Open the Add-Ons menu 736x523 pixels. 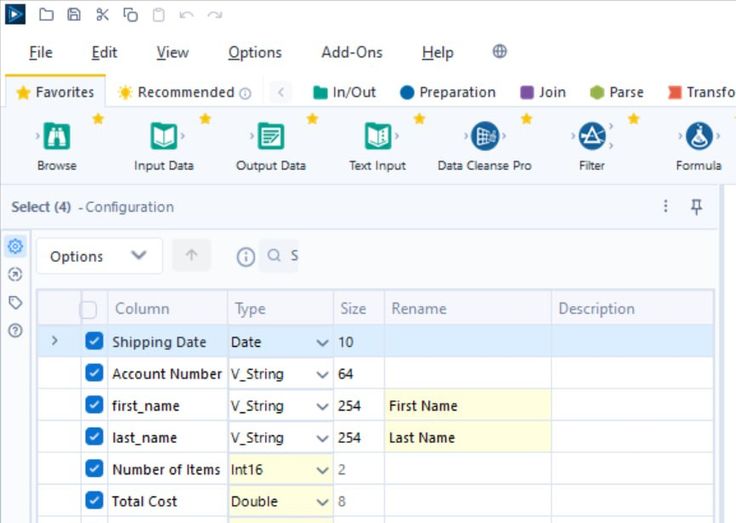pyautogui.click(x=352, y=53)
